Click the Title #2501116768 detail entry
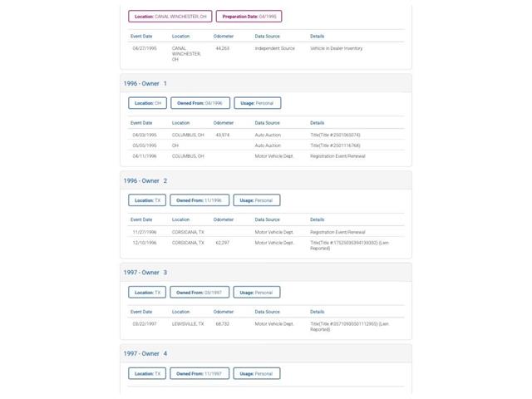 (x=335, y=145)
